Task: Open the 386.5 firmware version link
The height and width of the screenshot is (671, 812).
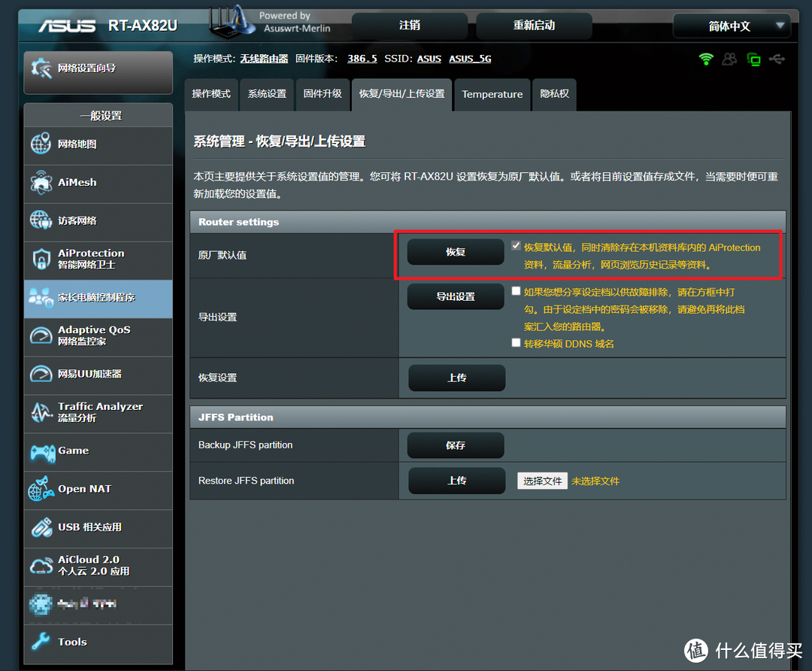Action: 362,59
